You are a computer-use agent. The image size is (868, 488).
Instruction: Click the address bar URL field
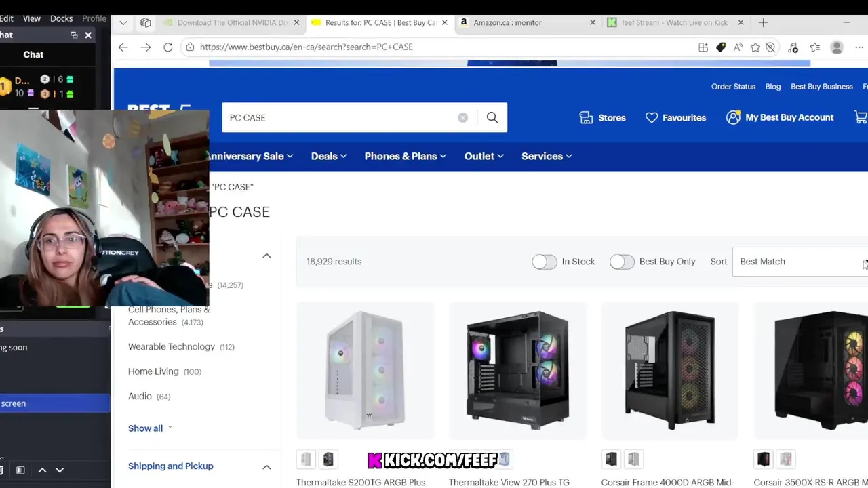pos(441,47)
